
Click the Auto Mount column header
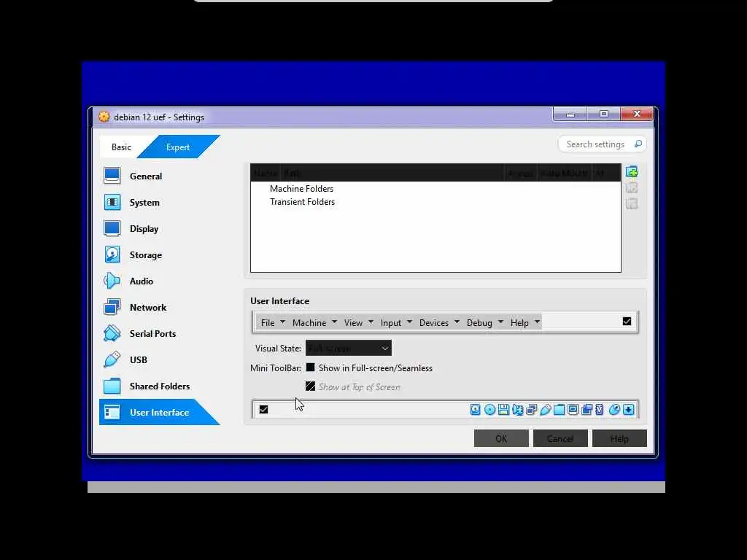pyautogui.click(x=564, y=174)
